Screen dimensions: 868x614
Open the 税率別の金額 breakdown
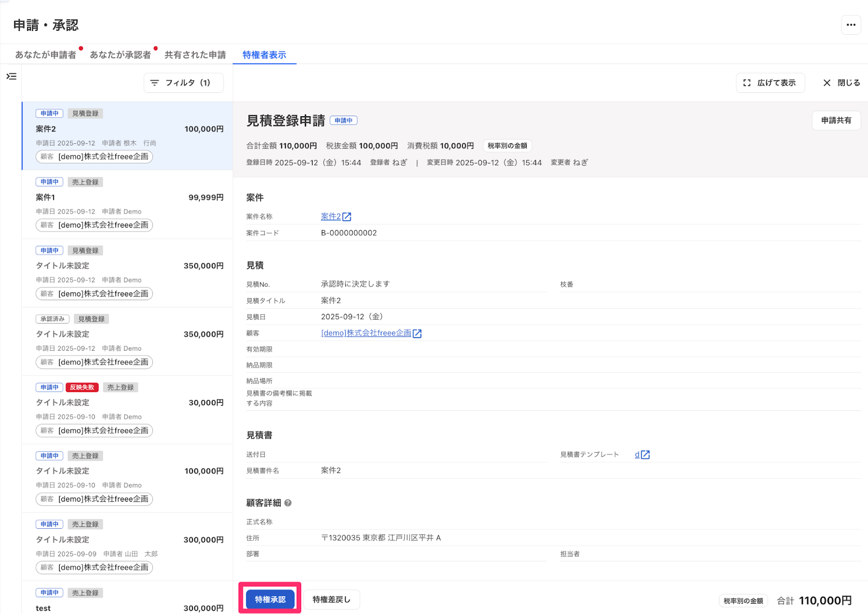click(507, 145)
